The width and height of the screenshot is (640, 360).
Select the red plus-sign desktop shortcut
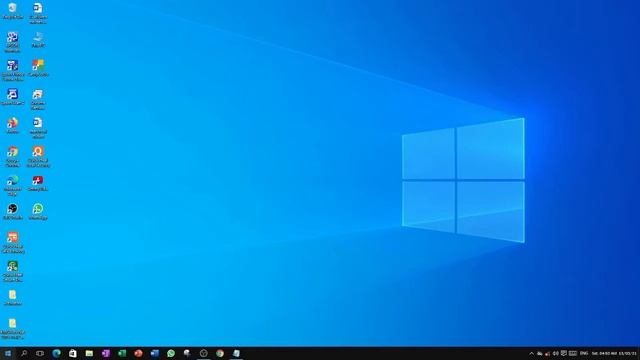click(x=38, y=183)
